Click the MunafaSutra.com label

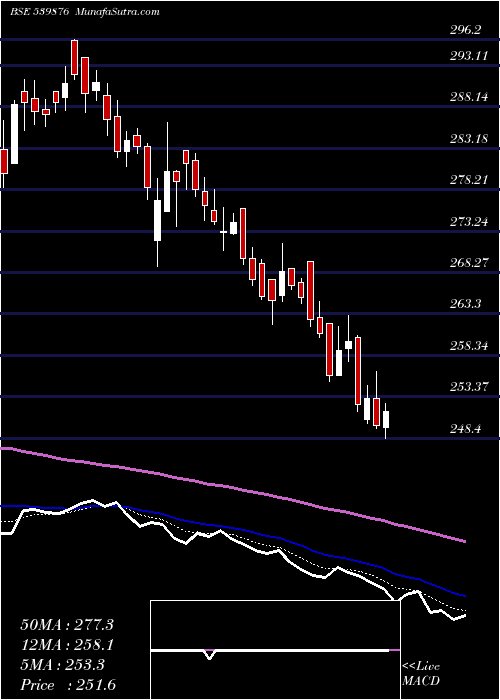[x=118, y=11]
